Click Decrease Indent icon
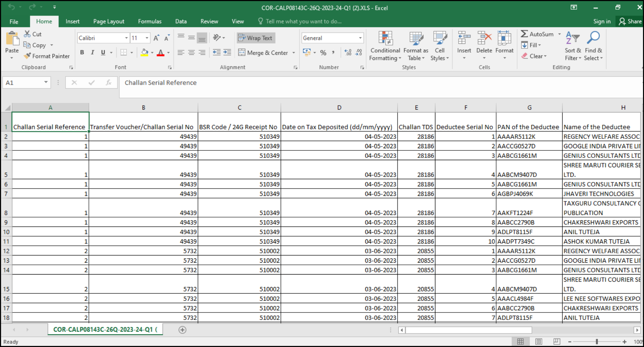This screenshot has height=347, width=644. pos(217,53)
